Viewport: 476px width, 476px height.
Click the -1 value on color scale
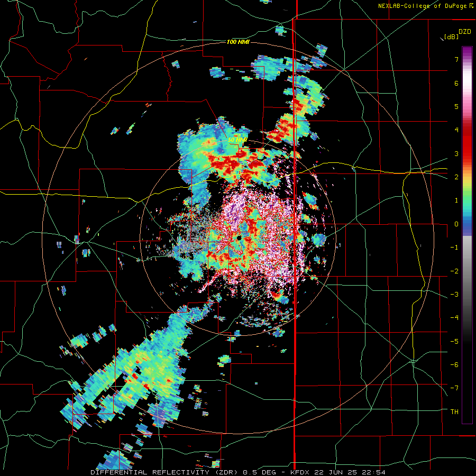click(x=454, y=248)
